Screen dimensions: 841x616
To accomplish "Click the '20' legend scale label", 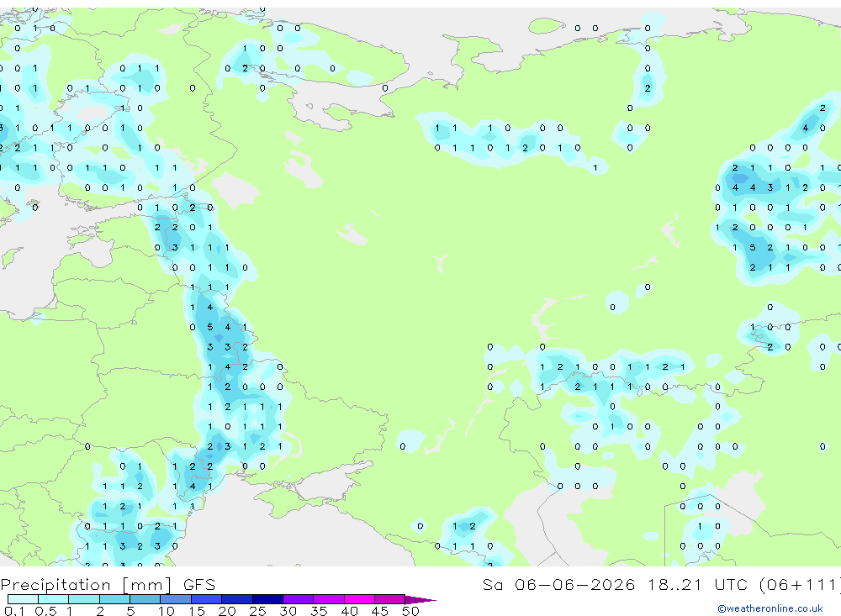I will [x=227, y=611].
